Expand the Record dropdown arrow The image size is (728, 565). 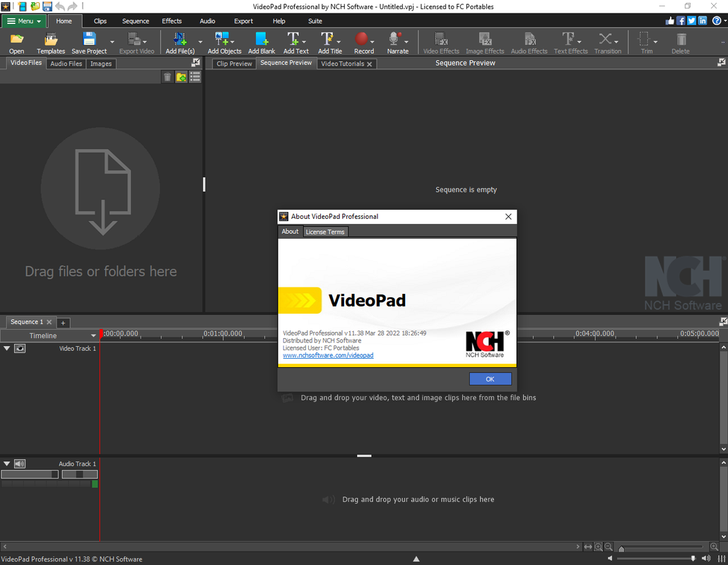click(x=372, y=42)
